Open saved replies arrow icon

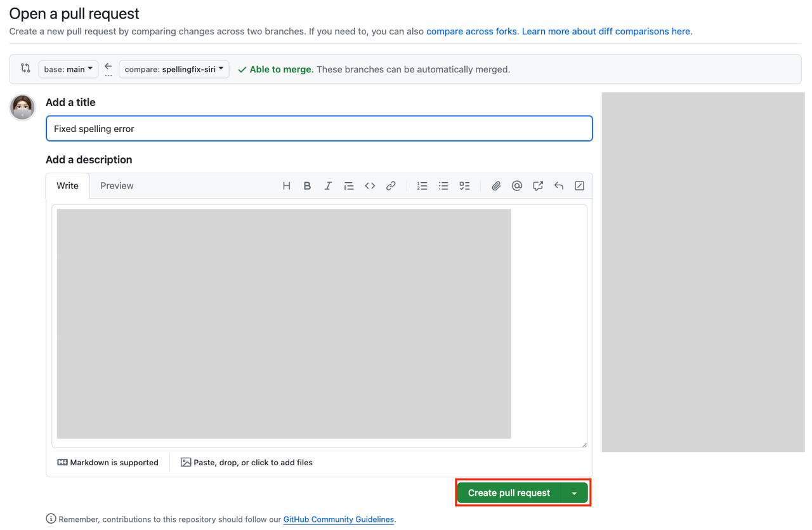[x=559, y=186]
